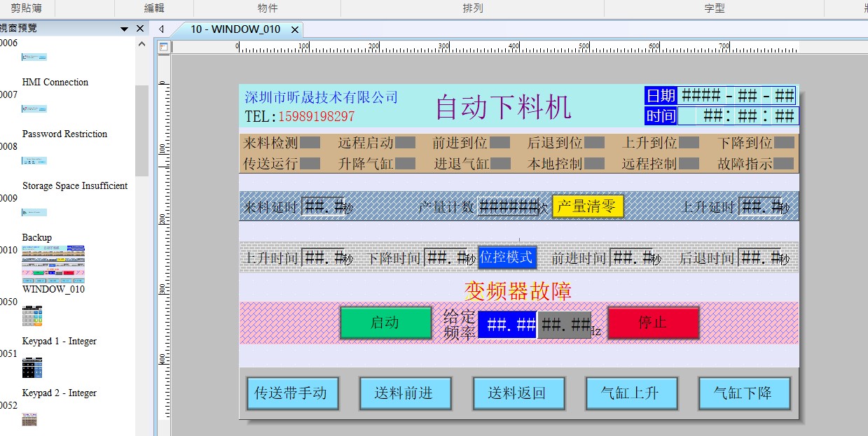Close the window preview side panel
Screen dimensions: 868x436
pos(140,29)
